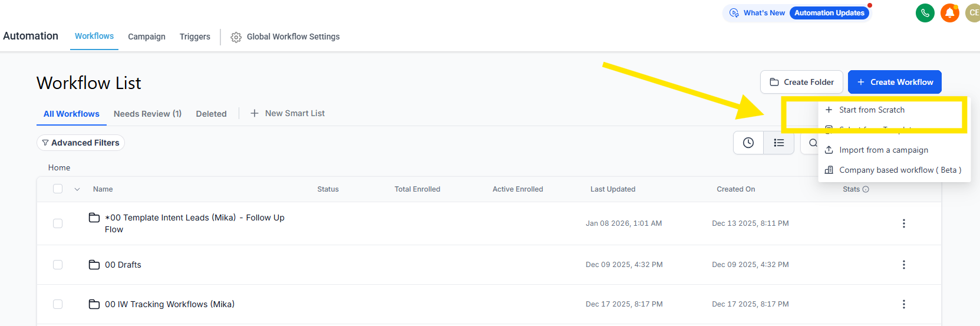Click the Create Folder button
Screen dimensions: 980x326
[801, 82]
